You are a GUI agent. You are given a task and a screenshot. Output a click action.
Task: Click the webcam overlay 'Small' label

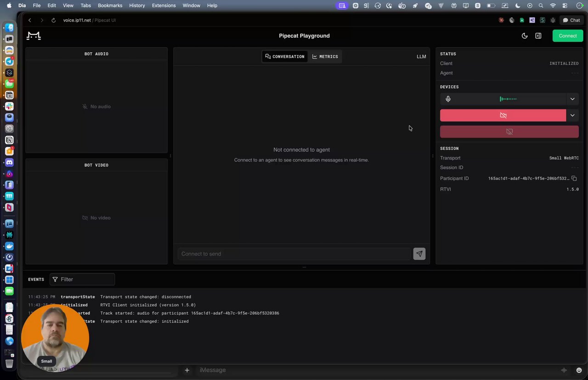(46, 361)
